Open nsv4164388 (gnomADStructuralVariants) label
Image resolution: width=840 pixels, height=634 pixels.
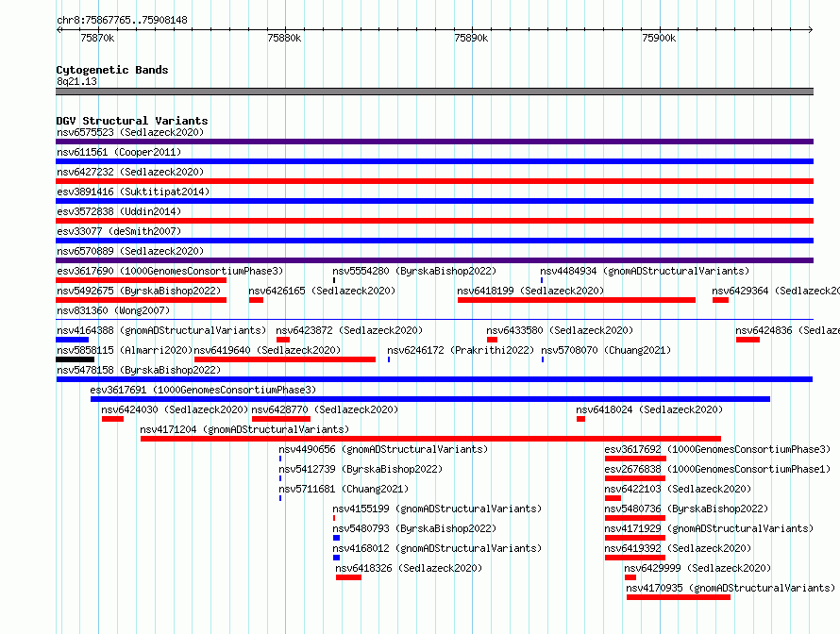161,330
